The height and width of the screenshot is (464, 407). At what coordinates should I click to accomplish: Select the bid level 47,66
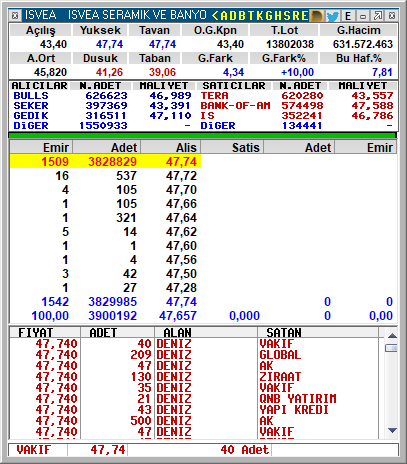pyautogui.click(x=181, y=204)
